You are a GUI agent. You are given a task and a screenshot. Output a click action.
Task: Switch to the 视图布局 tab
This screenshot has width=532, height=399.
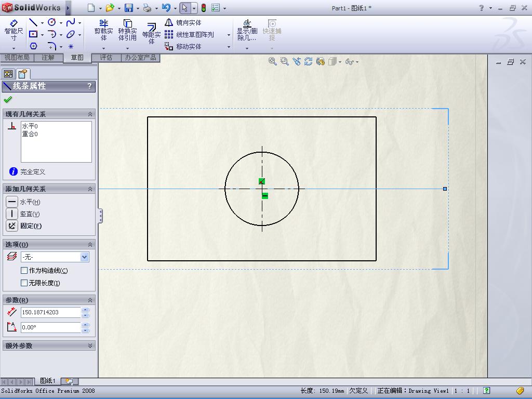(x=17, y=58)
